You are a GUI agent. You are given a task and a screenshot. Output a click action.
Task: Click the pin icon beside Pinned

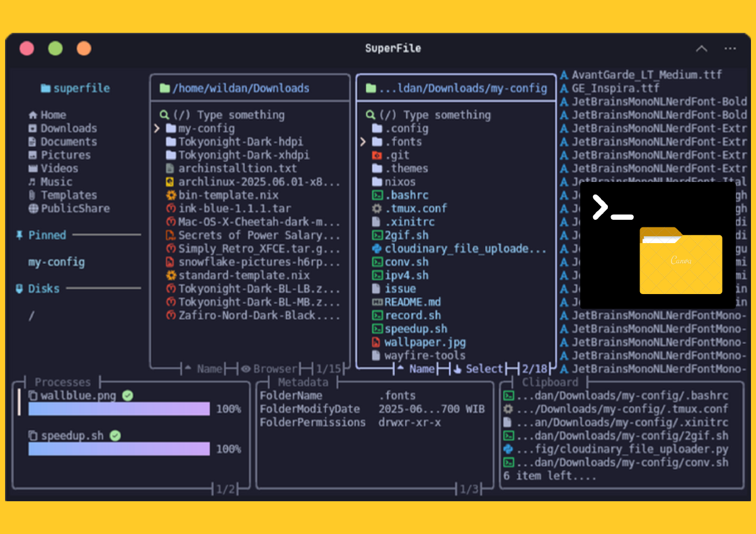coord(19,235)
